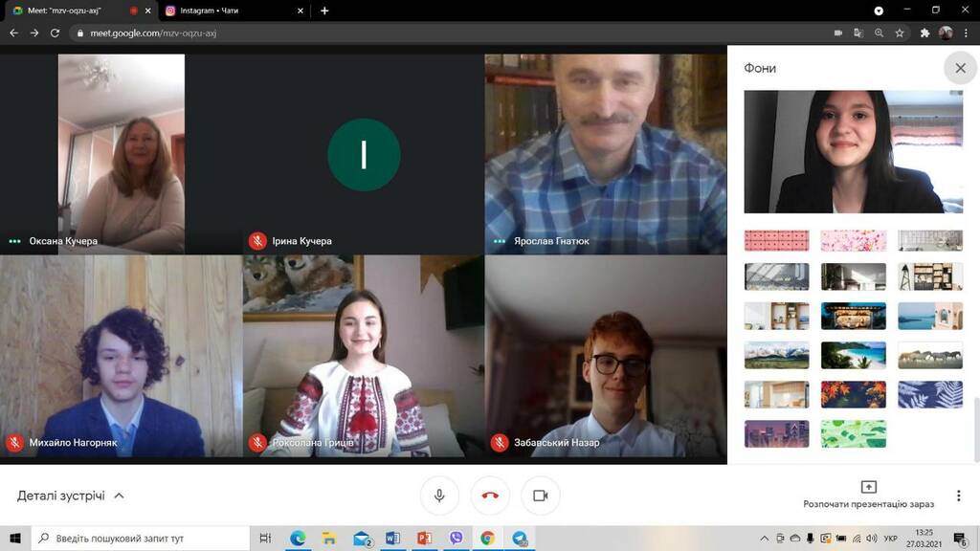980x551 pixels.
Task: Toggle the microphone in the call bar
Action: click(x=439, y=496)
